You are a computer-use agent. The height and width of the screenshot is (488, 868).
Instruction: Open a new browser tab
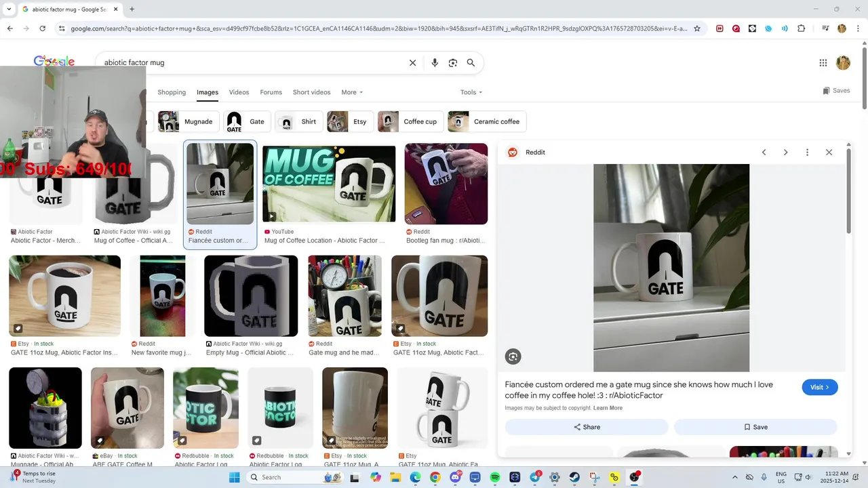pyautogui.click(x=132, y=9)
